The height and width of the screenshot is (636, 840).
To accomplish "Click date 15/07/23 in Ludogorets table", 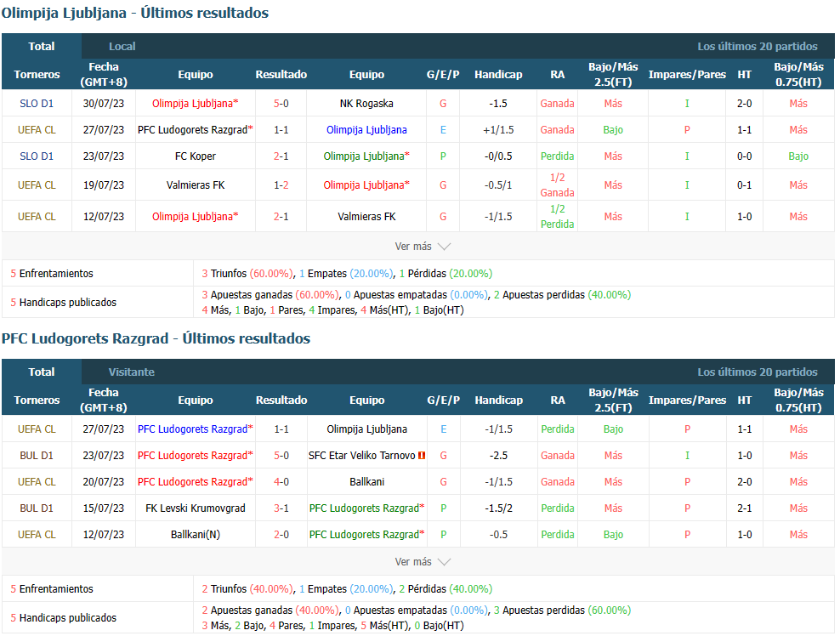I will point(104,508).
